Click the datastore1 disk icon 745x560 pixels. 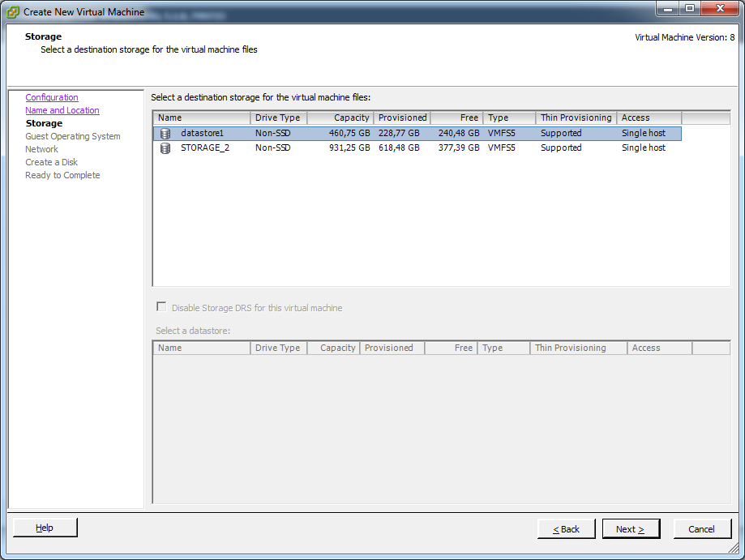tap(165, 133)
